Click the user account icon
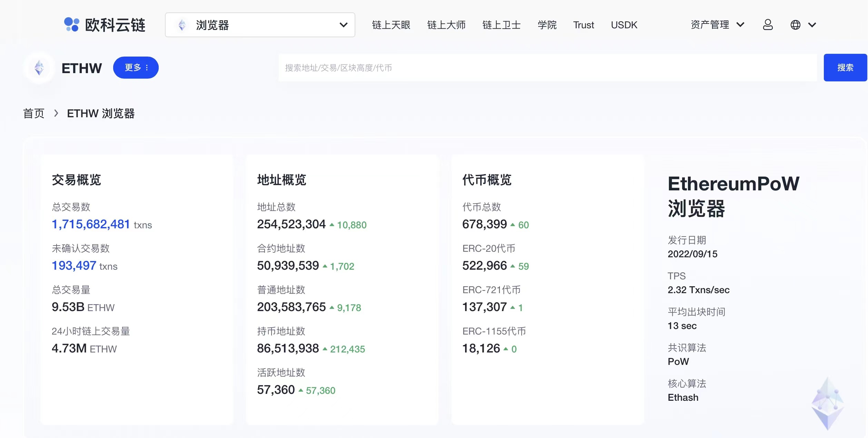868x438 pixels. (x=768, y=25)
